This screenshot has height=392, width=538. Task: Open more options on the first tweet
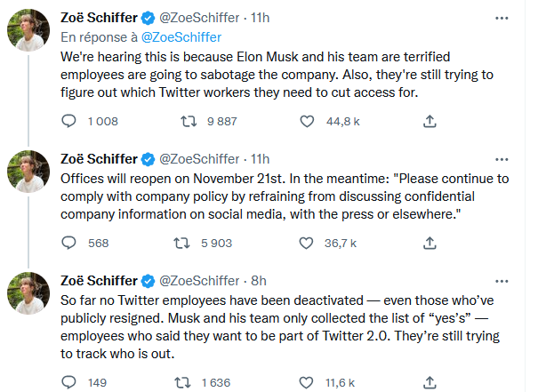502,18
